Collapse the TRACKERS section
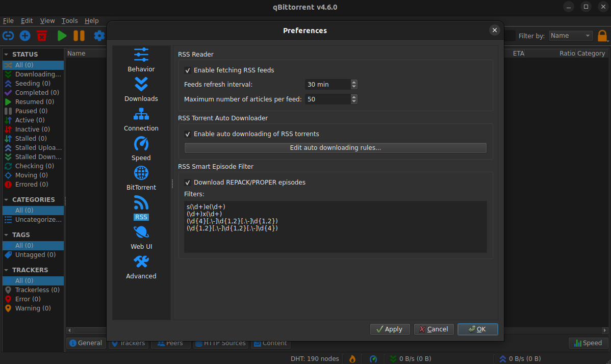Screen dimensions: 611x364 tap(7, 270)
